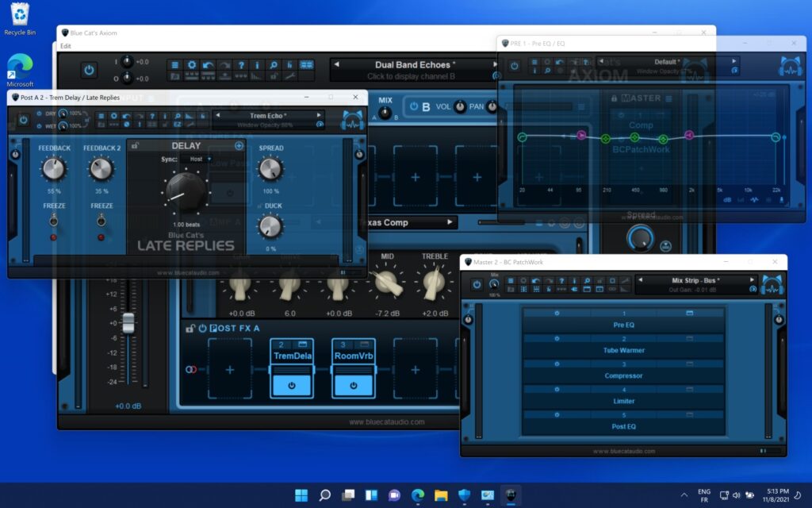Click the Blue Cat headphones logo in PatchWork
The image size is (812, 508).
coord(772,282)
